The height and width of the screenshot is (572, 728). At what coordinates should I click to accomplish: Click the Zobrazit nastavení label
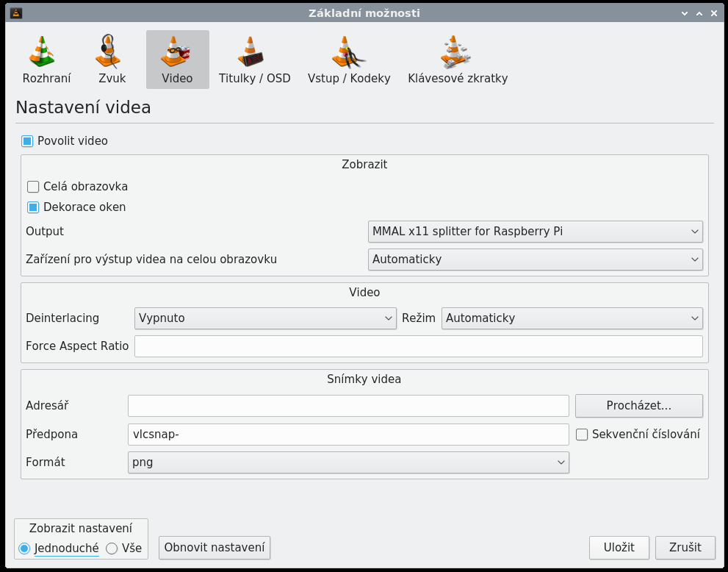pos(81,529)
